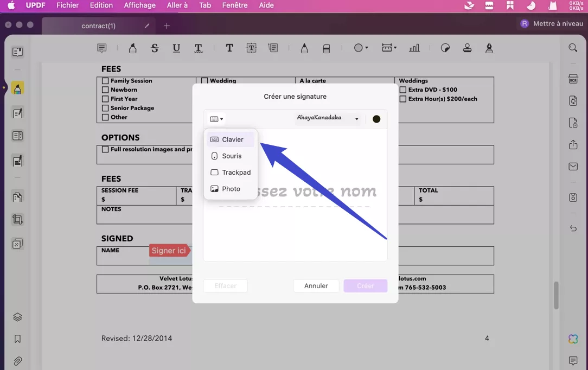Select Souris in the signature method list
Viewport: 588px width, 370px height.
[x=230, y=156]
